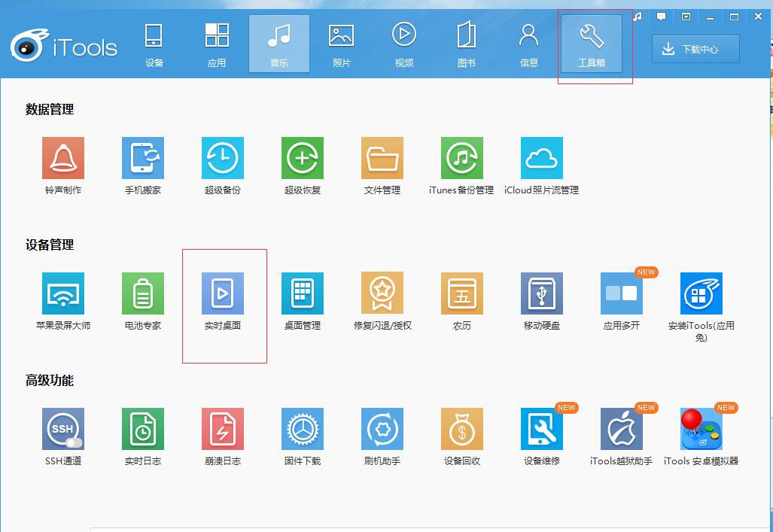The image size is (773, 532).
Task: Open the 电池专家 battery expert tool
Action: tap(143, 293)
